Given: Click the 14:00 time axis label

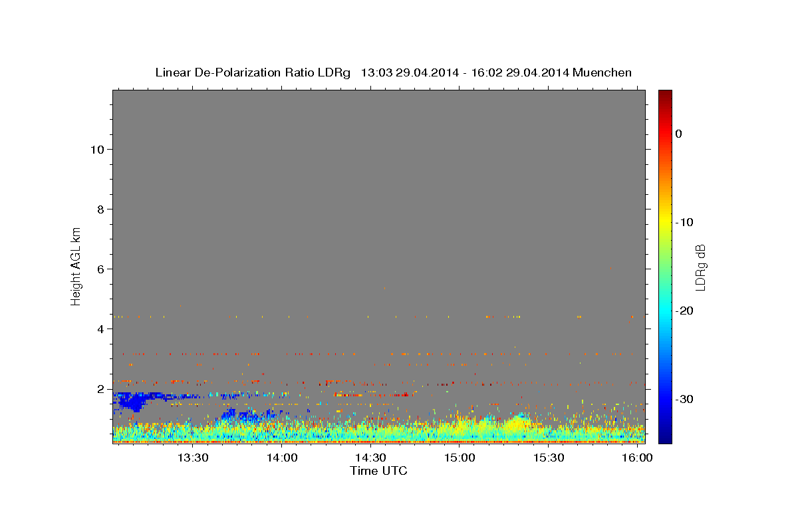Looking at the screenshot, I should [282, 458].
